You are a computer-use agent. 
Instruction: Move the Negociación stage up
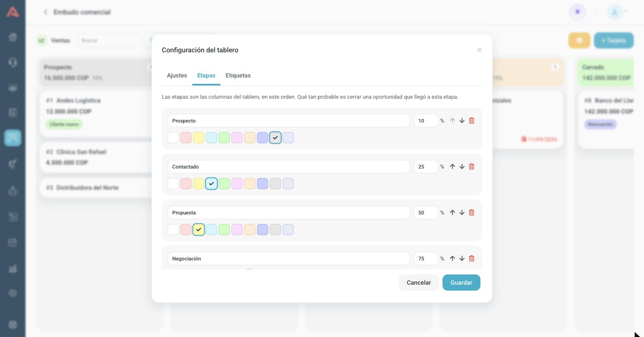[x=452, y=258]
